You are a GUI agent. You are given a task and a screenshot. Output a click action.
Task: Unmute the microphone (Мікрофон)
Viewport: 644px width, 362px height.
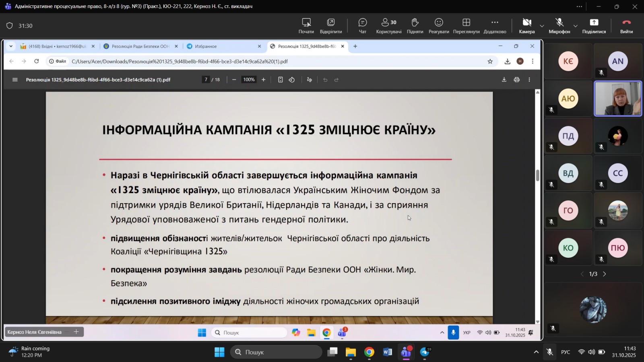[559, 26]
